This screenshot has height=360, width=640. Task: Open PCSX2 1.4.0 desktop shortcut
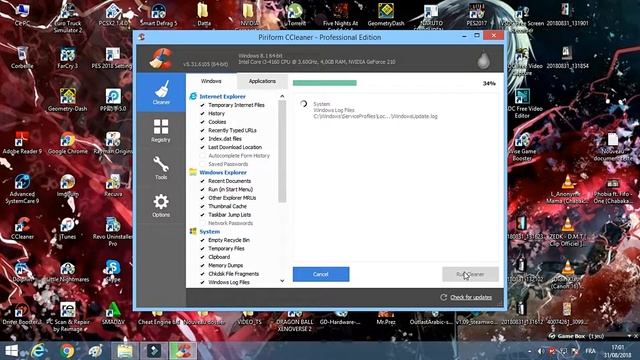click(113, 16)
